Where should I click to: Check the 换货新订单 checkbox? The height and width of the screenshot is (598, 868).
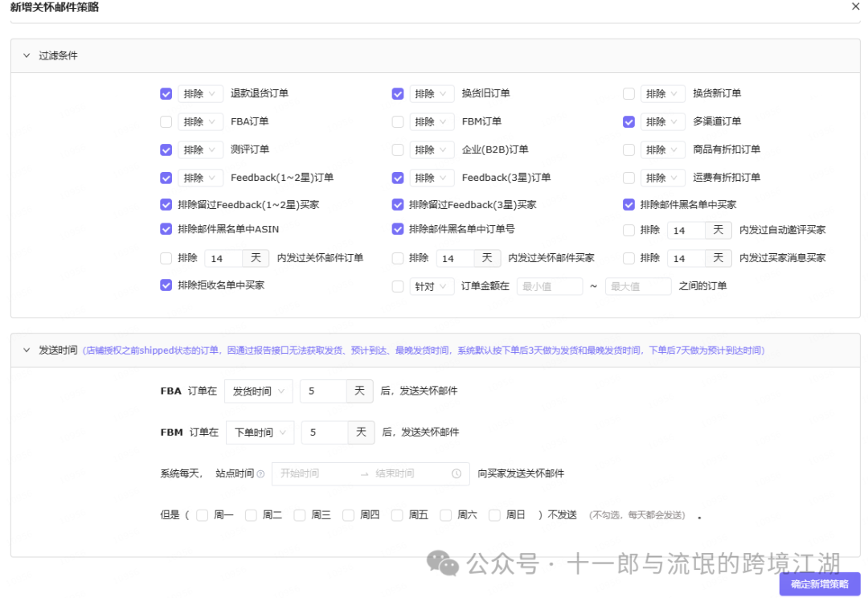tap(628, 93)
